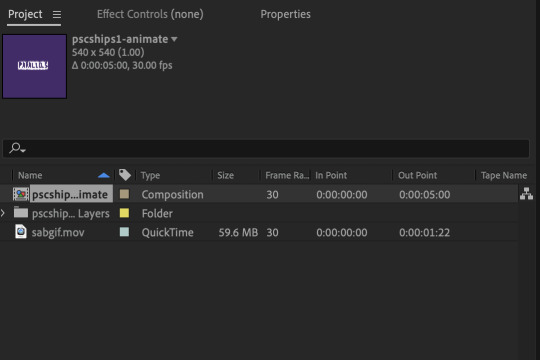
Task: Switch to the Properties tab
Action: [x=285, y=14]
